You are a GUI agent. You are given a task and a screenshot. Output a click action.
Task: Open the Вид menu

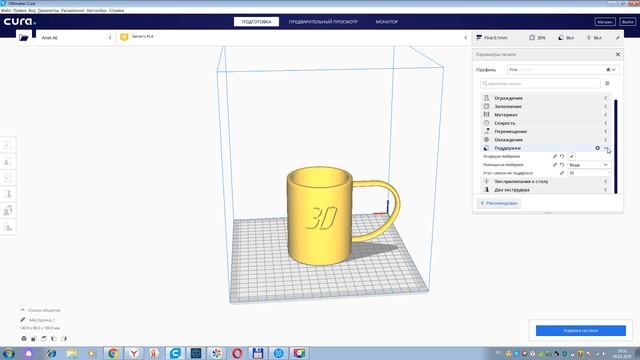point(32,10)
